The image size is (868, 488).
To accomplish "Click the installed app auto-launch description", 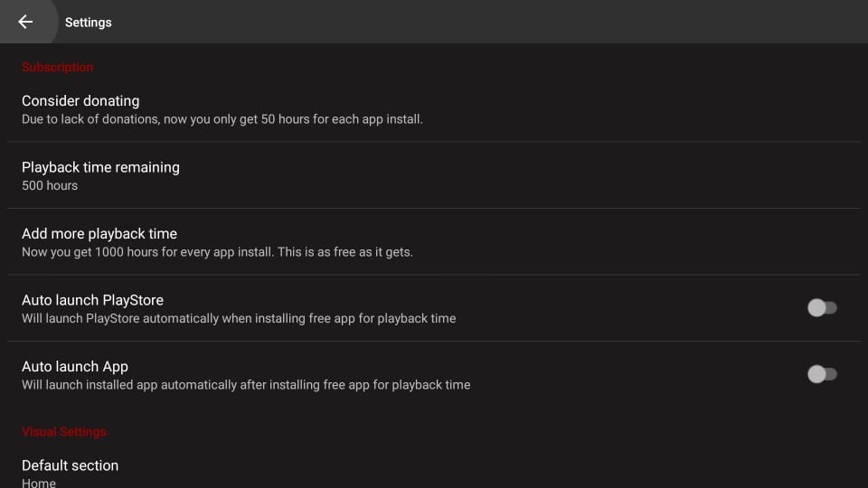I will point(246,384).
